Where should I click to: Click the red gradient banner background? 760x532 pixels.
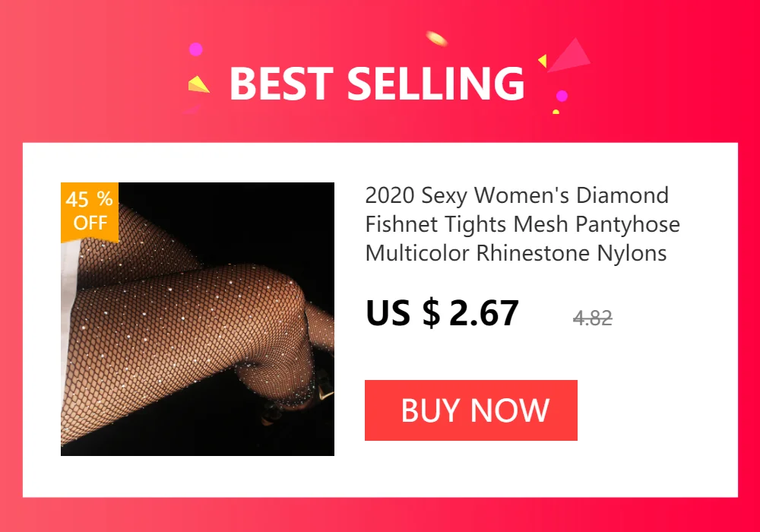pyautogui.click(x=97, y=73)
